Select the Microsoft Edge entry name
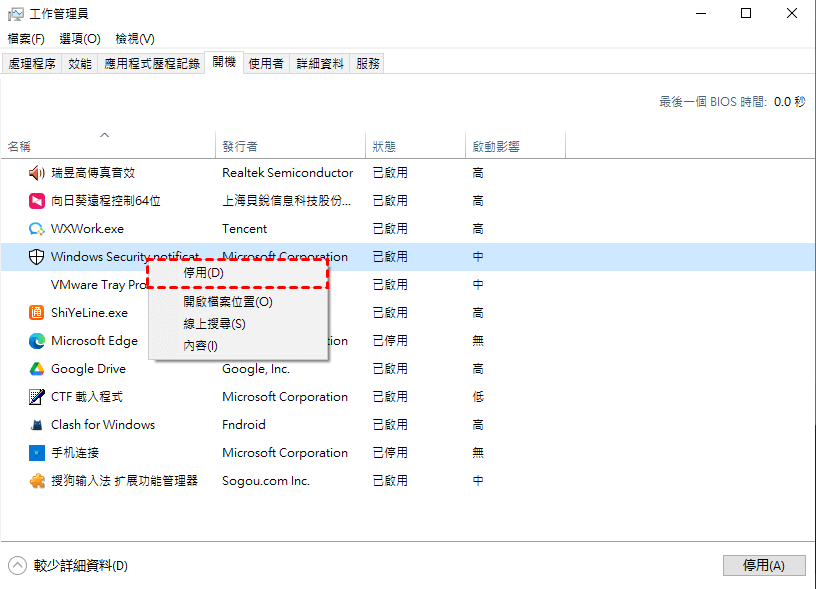The image size is (816, 589). pos(94,341)
